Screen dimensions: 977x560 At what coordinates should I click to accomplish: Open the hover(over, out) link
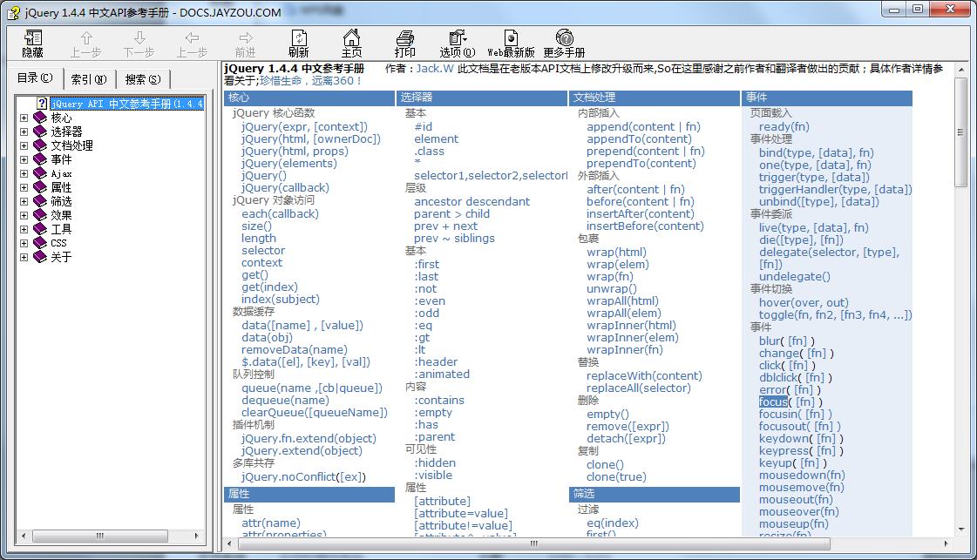click(x=804, y=303)
